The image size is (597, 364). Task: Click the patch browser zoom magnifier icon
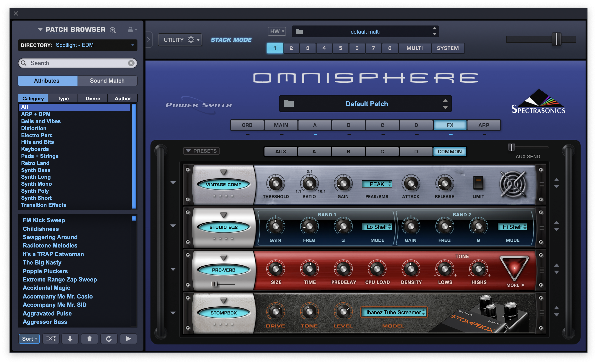click(113, 30)
